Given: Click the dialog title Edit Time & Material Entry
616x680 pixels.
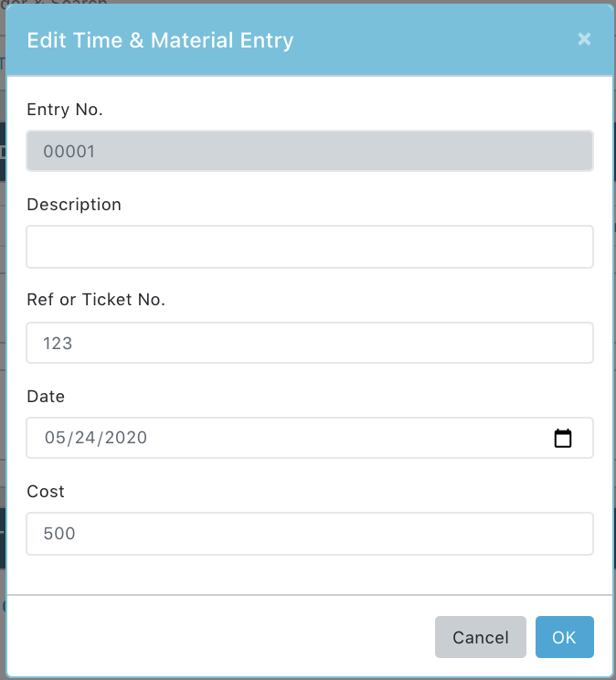Looking at the screenshot, I should coord(160,40).
